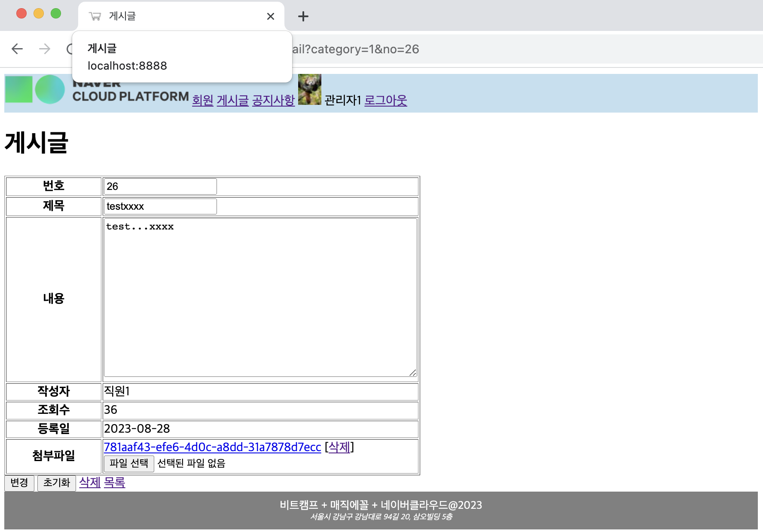763x532 pixels.
Task: Open the 회원 menu link
Action: point(203,100)
